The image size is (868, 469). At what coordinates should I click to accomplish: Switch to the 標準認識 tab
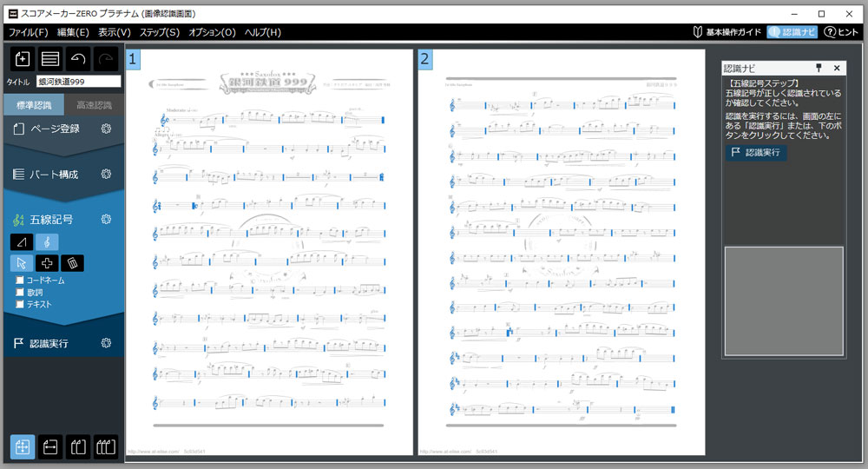(x=34, y=104)
